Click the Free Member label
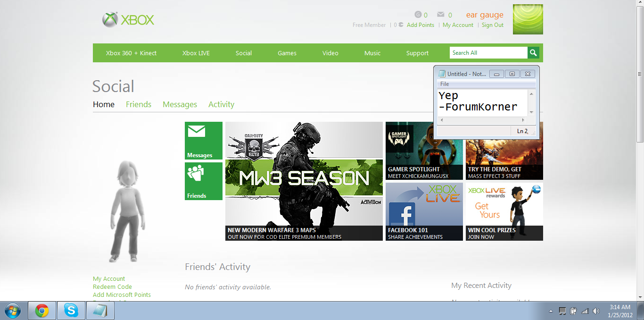644x320 pixels. [369, 25]
